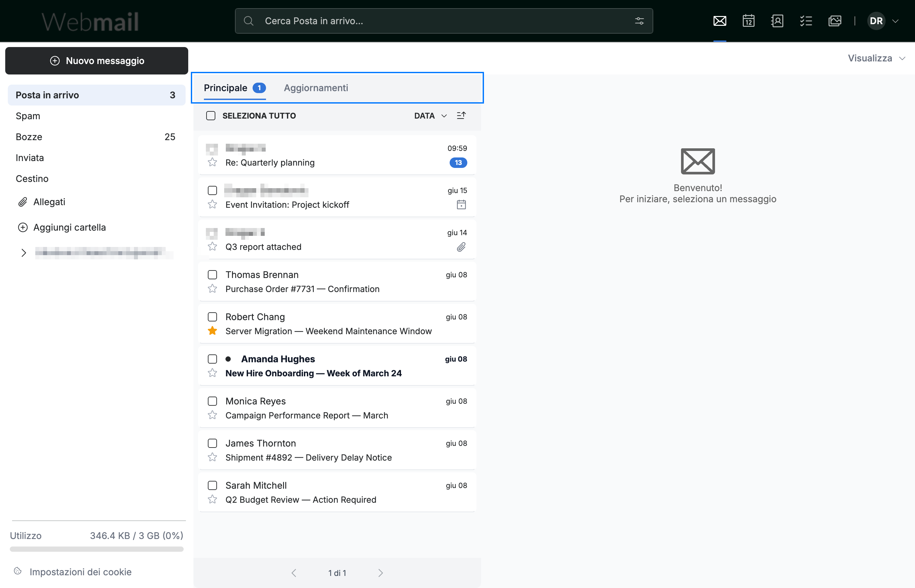Screen dimensions: 915x588
Task: Click Aggiungi cartella link
Action: (70, 228)
